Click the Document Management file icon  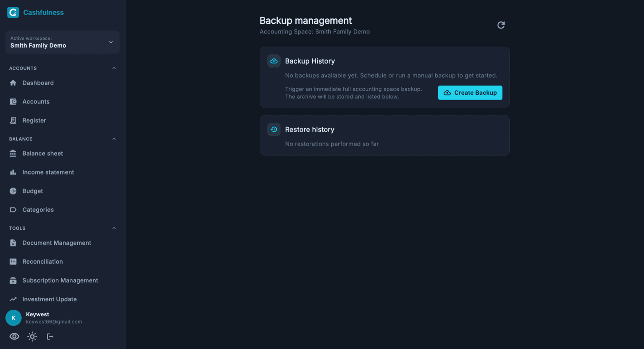[13, 243]
